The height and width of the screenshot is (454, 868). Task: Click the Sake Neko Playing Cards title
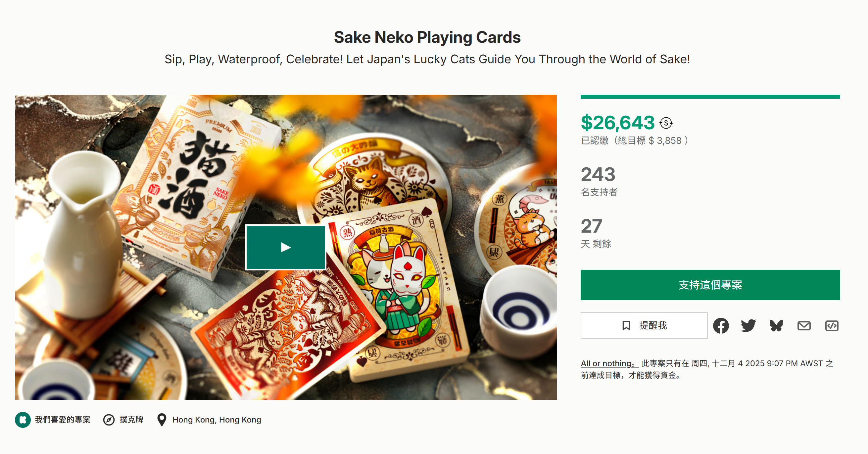click(427, 37)
